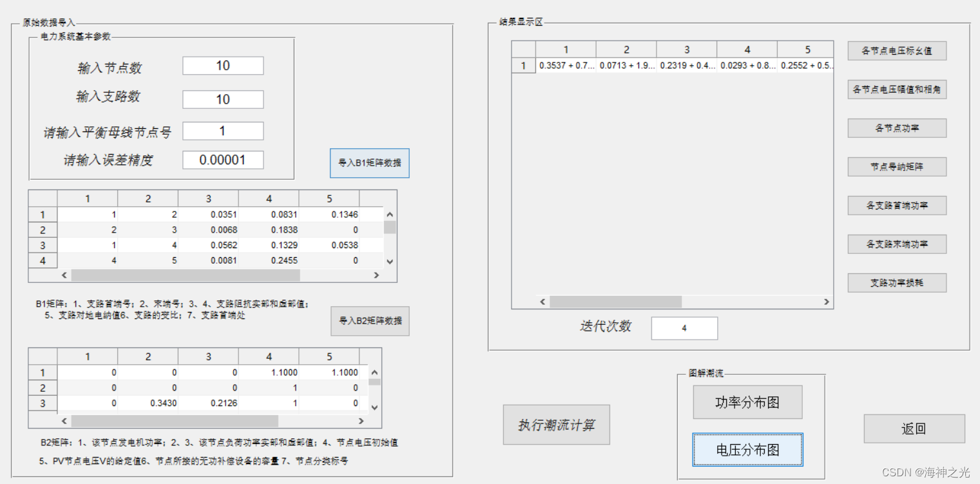The image size is (980, 484).
Task: Select B1 cell with value 0.1329
Action: coord(269,246)
